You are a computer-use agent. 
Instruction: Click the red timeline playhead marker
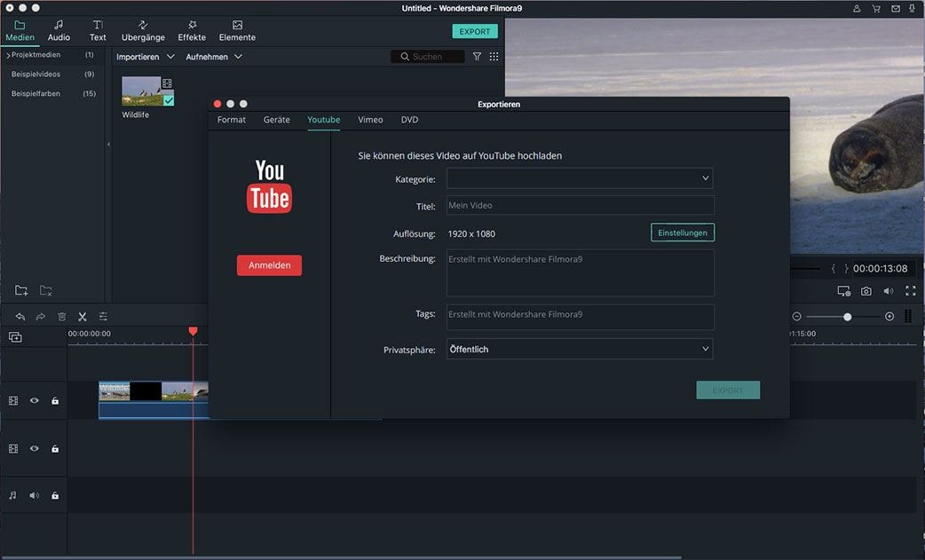coord(193,331)
